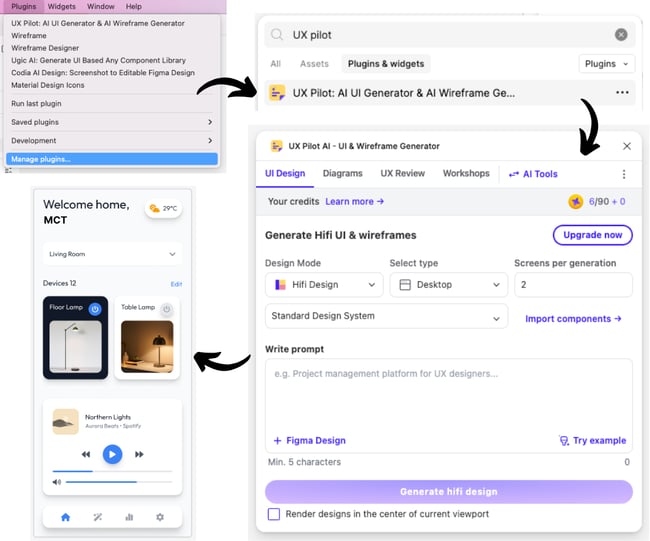Follow the Learn more credits link

354,201
